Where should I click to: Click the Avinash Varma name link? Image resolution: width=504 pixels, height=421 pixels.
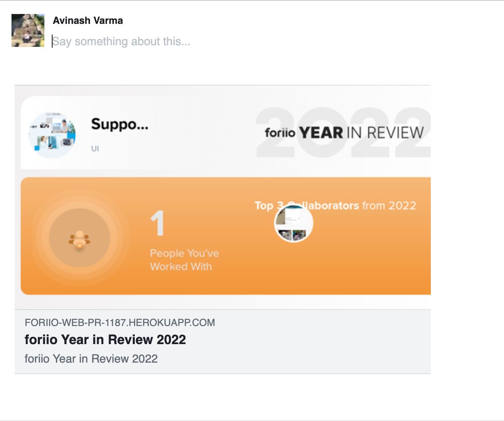88,20
